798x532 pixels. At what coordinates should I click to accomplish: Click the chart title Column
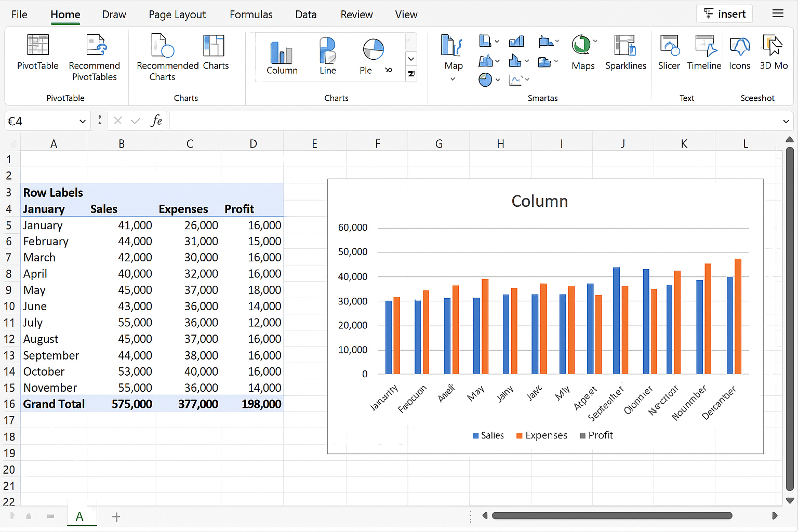coord(539,201)
